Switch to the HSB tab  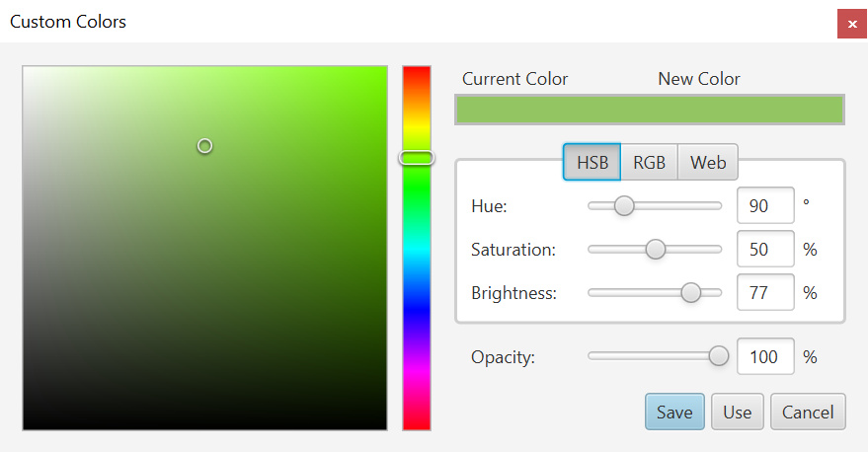(x=592, y=162)
